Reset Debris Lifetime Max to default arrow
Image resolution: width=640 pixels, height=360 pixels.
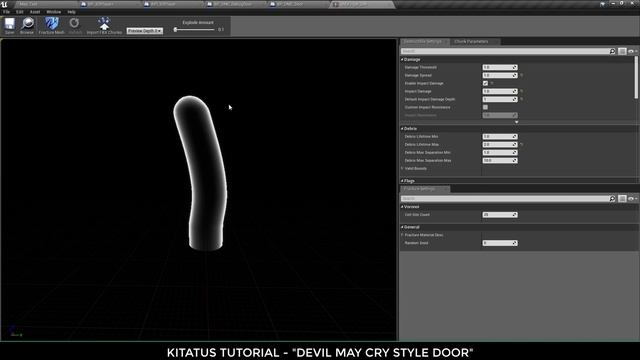[522, 144]
